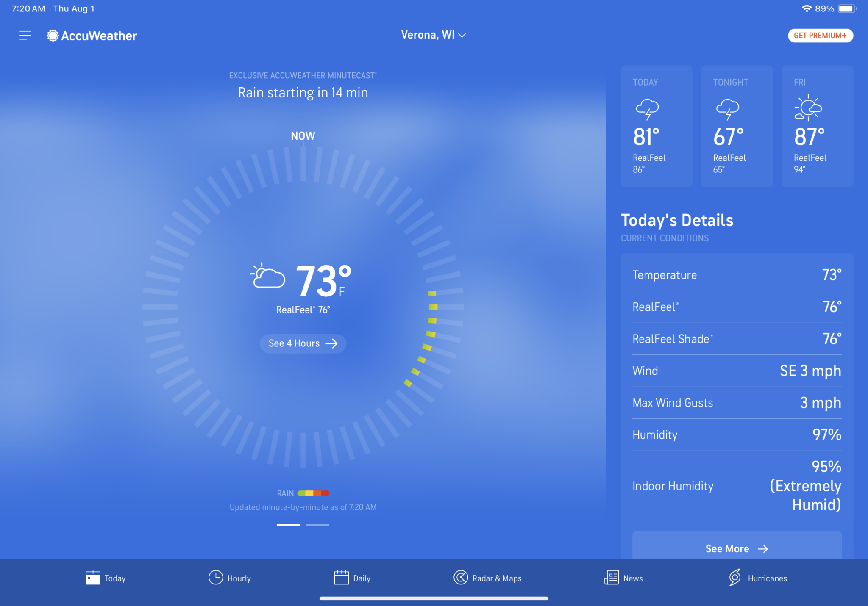The height and width of the screenshot is (606, 868).
Task: Switch to the Hourly tab label
Action: tap(239, 578)
